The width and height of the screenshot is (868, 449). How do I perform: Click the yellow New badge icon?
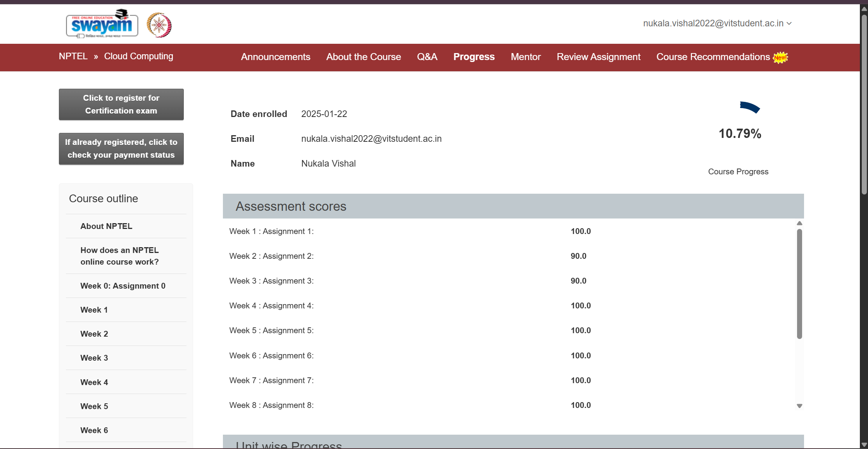[x=780, y=57]
